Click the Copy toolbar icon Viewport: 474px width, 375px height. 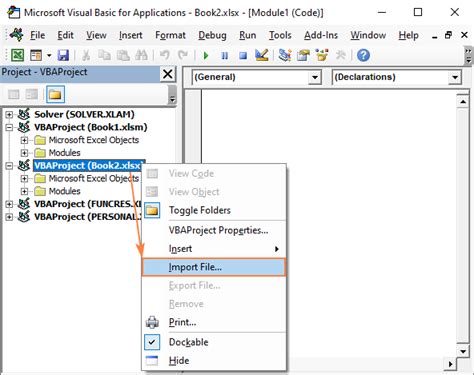click(x=104, y=55)
